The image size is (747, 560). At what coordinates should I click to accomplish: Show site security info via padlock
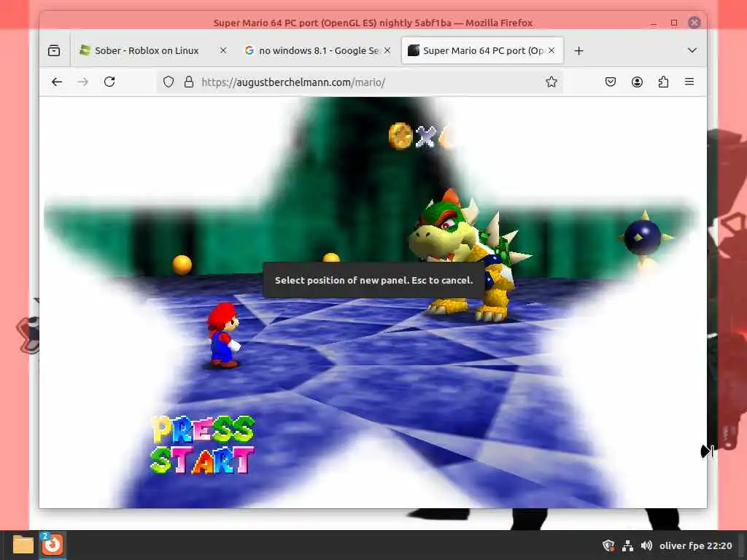(189, 82)
